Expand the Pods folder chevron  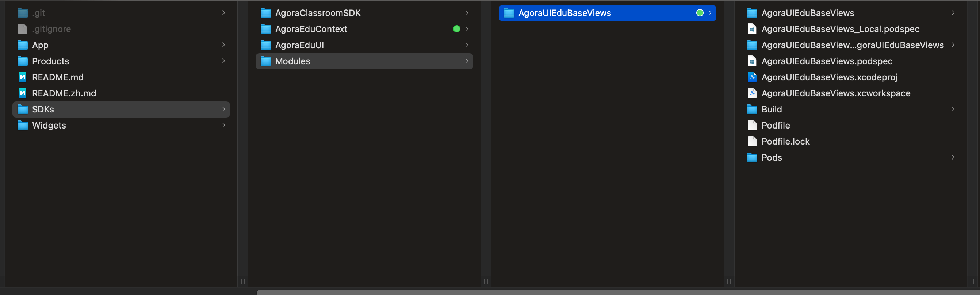[953, 158]
